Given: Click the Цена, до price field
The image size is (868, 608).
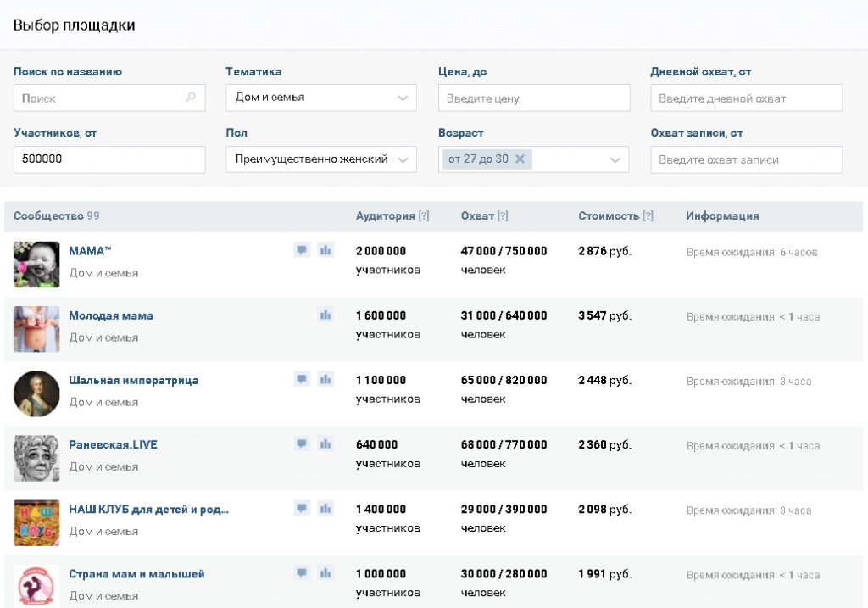Looking at the screenshot, I should tap(534, 98).
